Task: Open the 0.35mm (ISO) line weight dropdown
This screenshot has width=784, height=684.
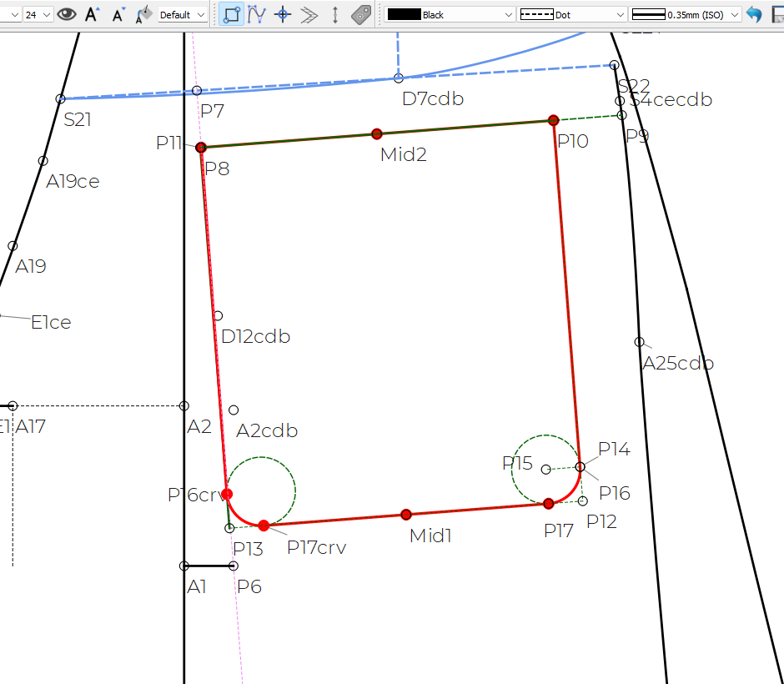Action: coord(686,14)
